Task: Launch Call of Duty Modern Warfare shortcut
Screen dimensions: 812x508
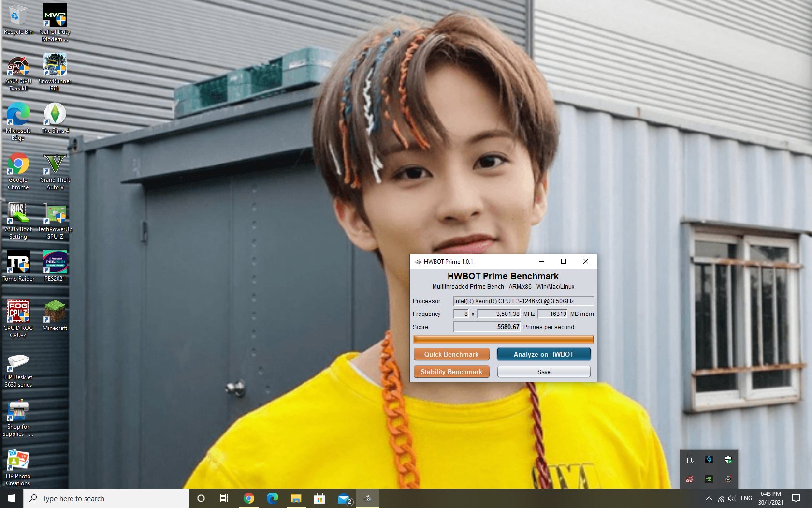Action: pos(55,22)
